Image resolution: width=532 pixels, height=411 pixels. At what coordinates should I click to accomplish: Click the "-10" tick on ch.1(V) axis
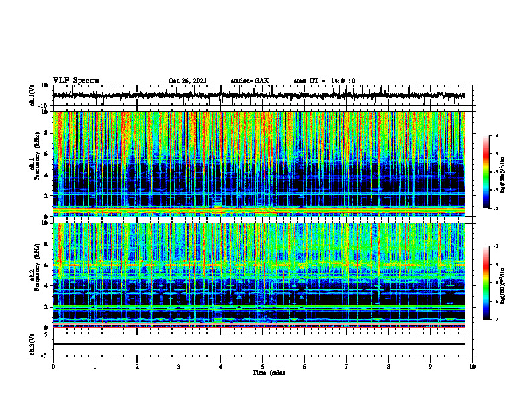tap(44, 106)
